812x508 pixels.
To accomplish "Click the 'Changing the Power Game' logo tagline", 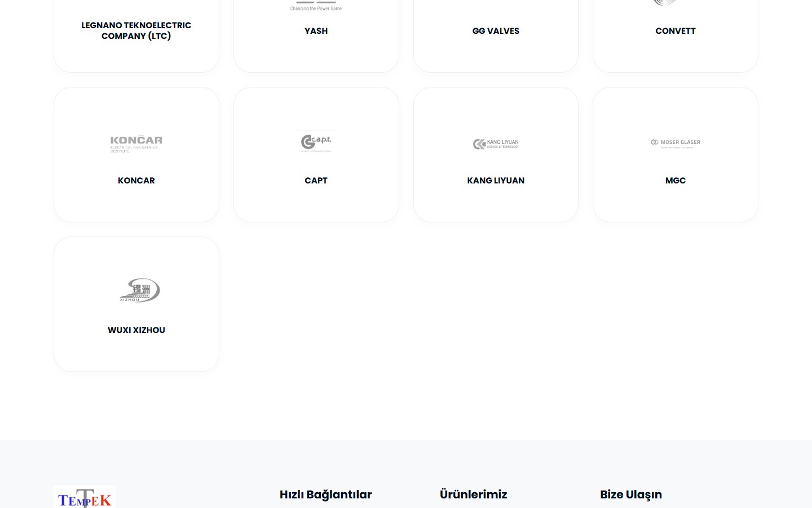I will [316, 8].
